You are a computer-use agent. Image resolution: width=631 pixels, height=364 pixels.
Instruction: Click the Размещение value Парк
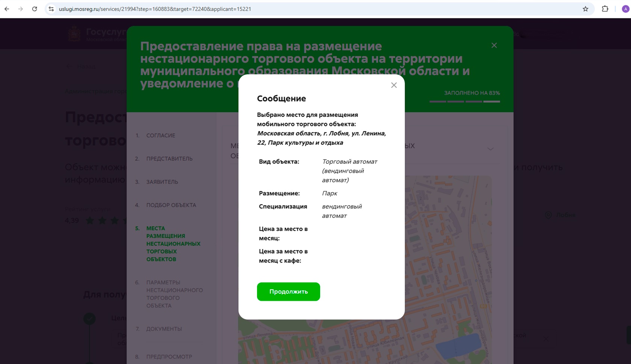330,193
